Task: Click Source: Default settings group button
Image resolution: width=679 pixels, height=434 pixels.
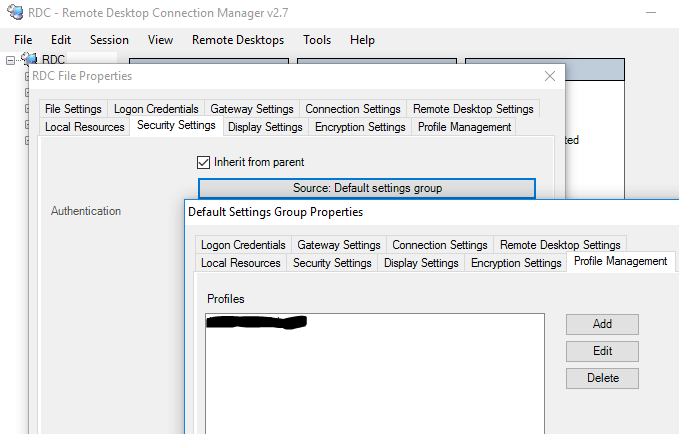Action: [x=367, y=188]
